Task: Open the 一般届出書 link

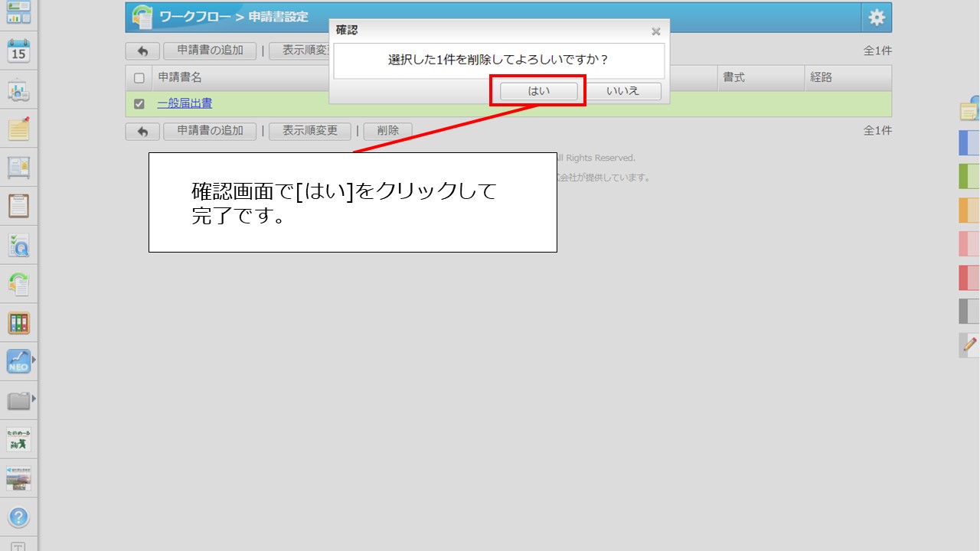Action: click(x=185, y=103)
